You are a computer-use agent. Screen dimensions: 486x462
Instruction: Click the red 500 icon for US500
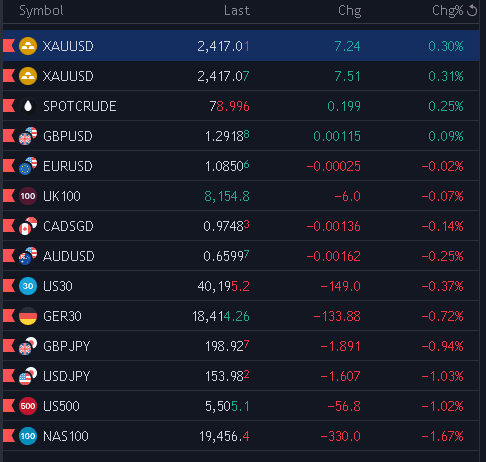[x=28, y=406]
